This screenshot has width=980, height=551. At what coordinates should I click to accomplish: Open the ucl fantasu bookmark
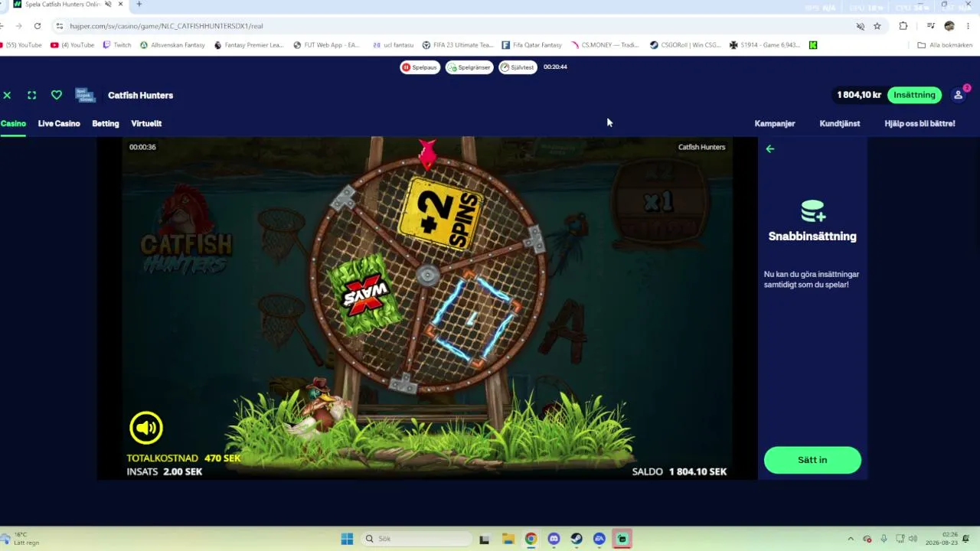[x=393, y=45]
